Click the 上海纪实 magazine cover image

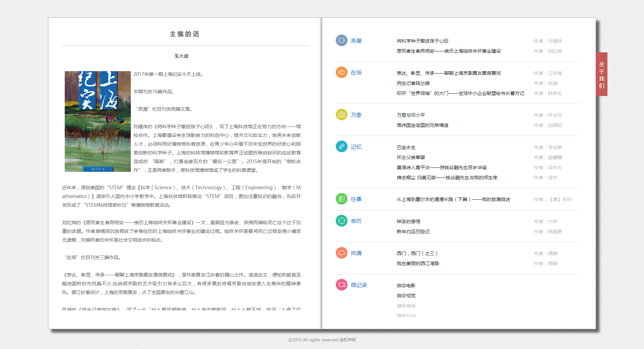98,121
